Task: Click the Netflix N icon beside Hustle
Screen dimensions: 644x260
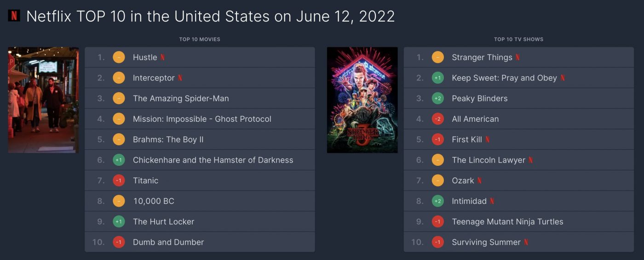Action: 162,57
